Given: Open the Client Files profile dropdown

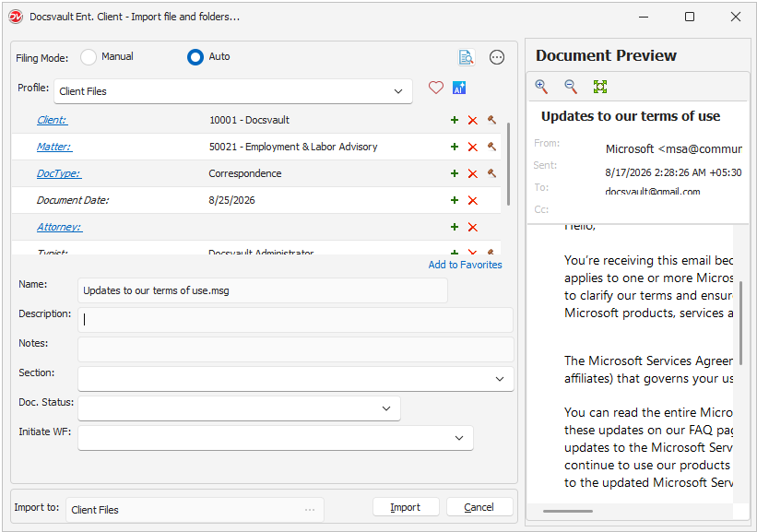Looking at the screenshot, I should [233, 91].
